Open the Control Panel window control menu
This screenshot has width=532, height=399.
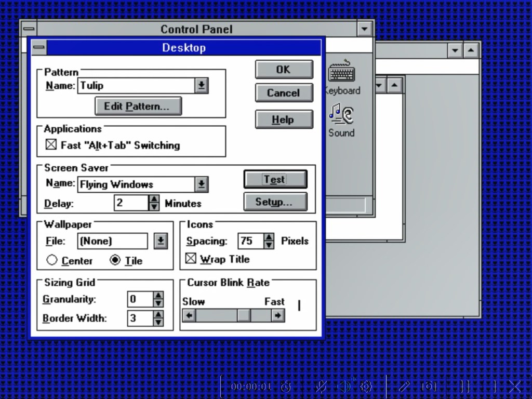pos(29,29)
